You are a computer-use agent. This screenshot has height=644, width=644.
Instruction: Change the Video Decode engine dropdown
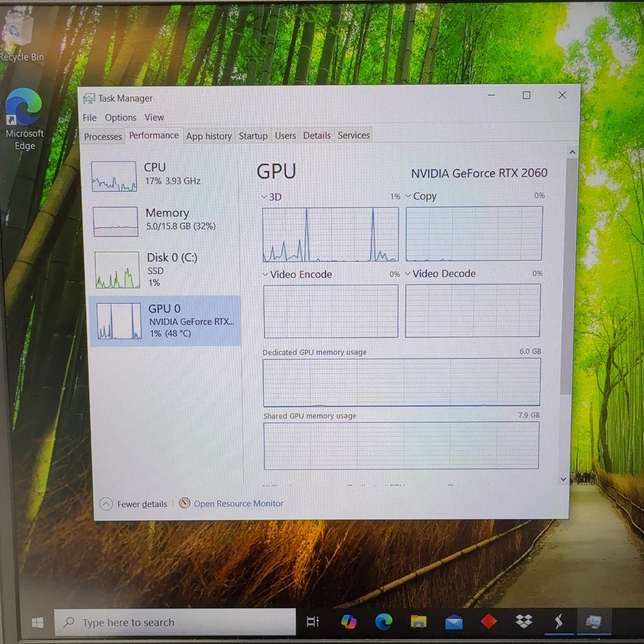pos(407,273)
